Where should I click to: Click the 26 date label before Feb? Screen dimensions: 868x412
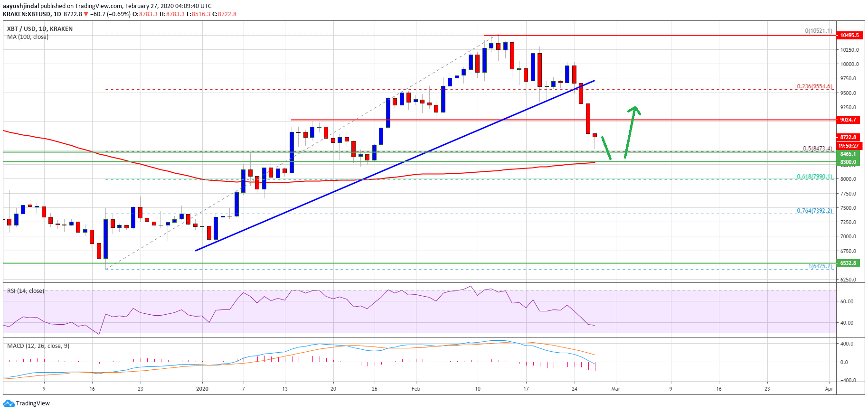(x=375, y=389)
